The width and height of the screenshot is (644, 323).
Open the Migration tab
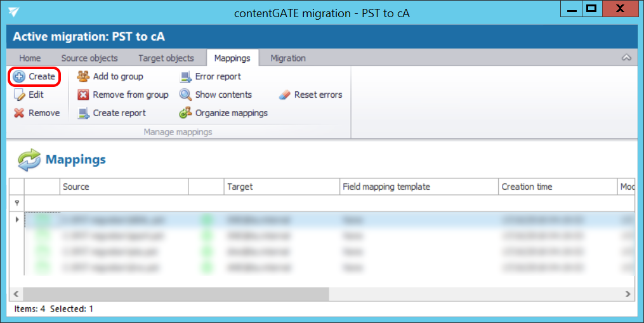pyautogui.click(x=288, y=58)
